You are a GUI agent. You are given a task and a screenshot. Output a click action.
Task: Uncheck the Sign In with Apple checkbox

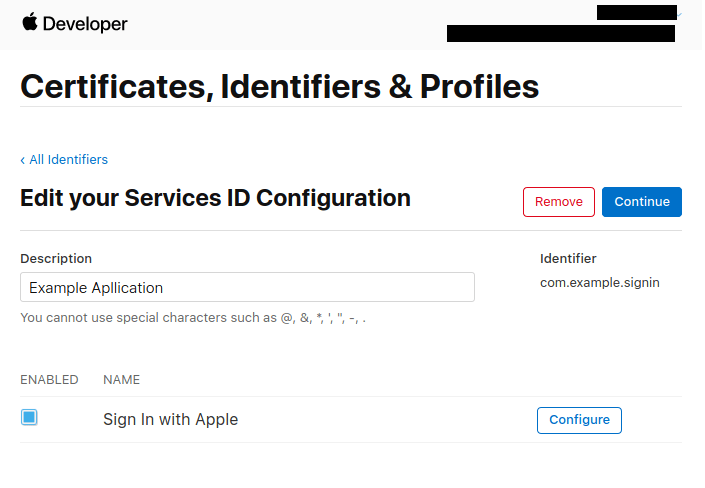29,418
